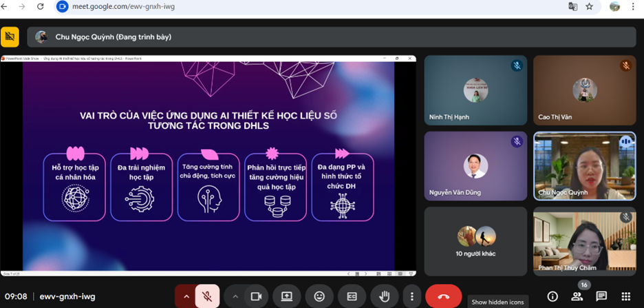The width and height of the screenshot is (644, 308).
Task: Select the '10 người khác' participants tile
Action: click(x=475, y=241)
